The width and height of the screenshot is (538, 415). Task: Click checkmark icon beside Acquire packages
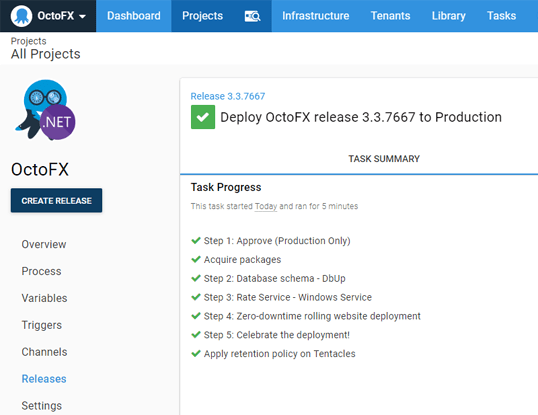[196, 259]
